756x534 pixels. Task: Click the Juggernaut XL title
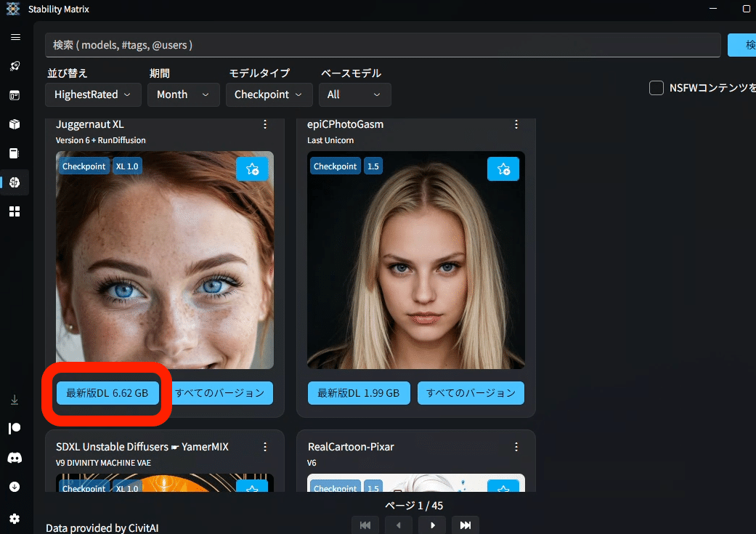[89, 124]
